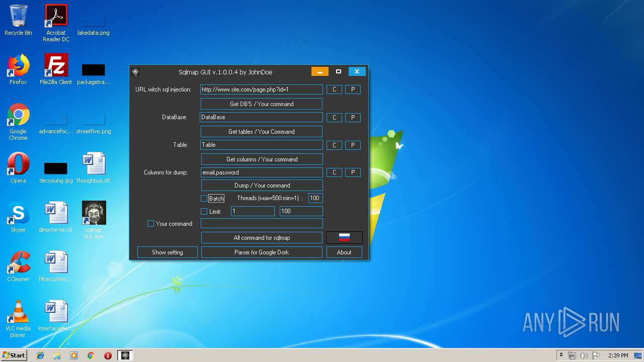Tick the Your command checkbox
The image size is (644, 362).
150,224
